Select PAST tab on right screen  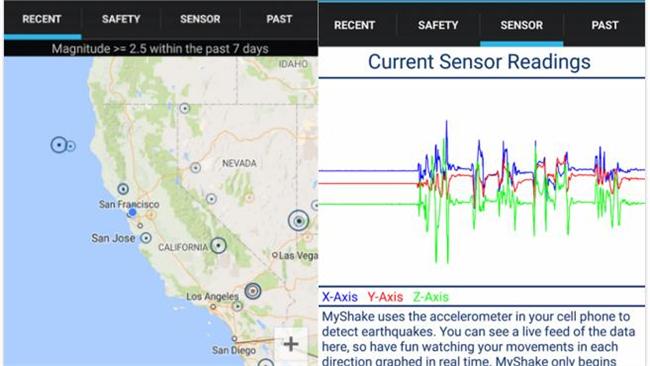point(605,25)
